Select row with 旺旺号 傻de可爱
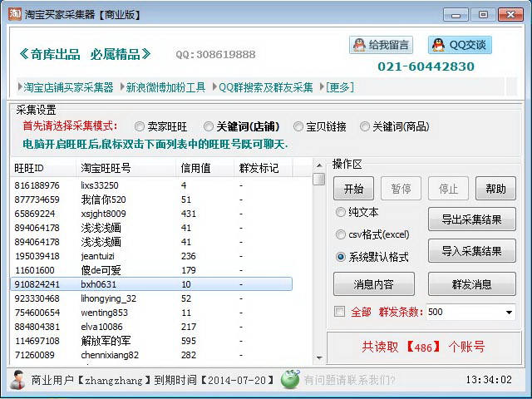532x399 pixels. pyautogui.click(x=151, y=270)
